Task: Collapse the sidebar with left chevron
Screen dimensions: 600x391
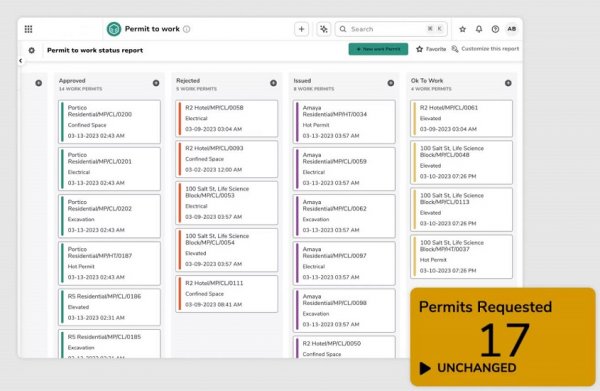Action: click(x=21, y=60)
